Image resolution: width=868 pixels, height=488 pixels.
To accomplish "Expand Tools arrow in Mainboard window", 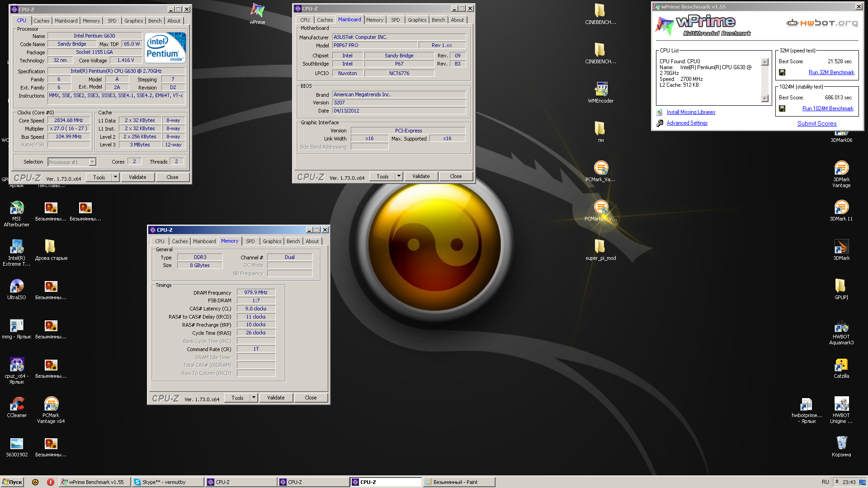I will tap(399, 176).
